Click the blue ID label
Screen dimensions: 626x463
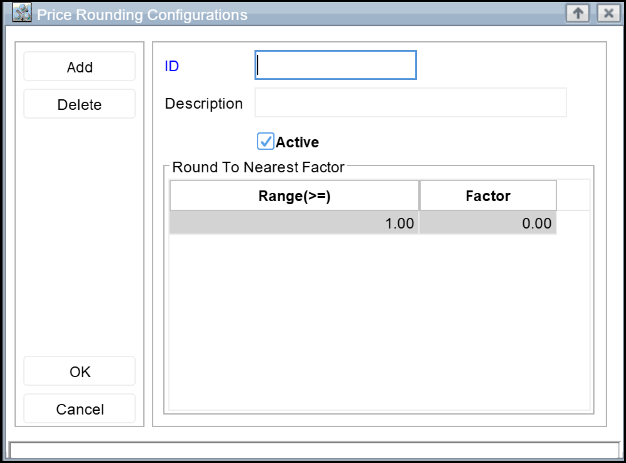pos(171,67)
